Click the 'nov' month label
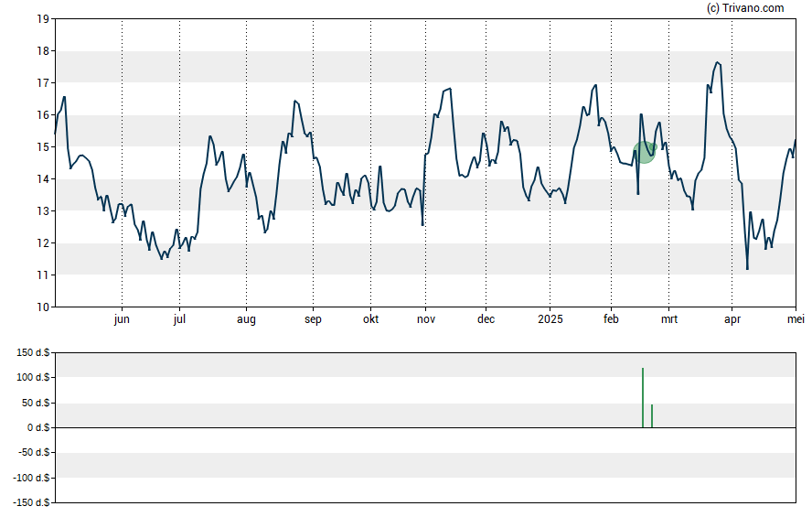812x517 pixels. point(426,319)
